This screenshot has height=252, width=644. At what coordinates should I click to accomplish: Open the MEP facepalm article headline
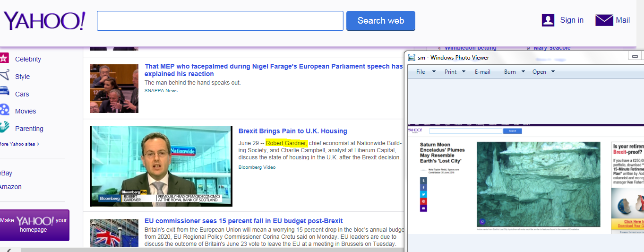click(274, 70)
